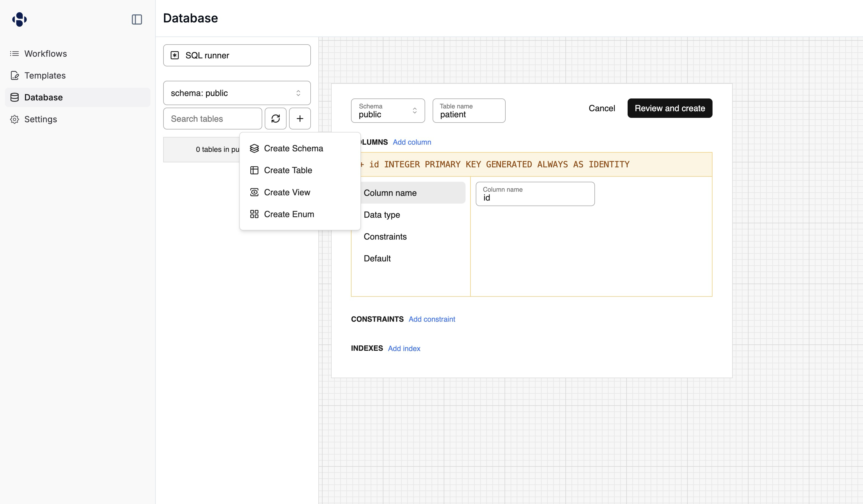The width and height of the screenshot is (863, 504).
Task: Choose Create Schema from menu
Action: (x=293, y=148)
